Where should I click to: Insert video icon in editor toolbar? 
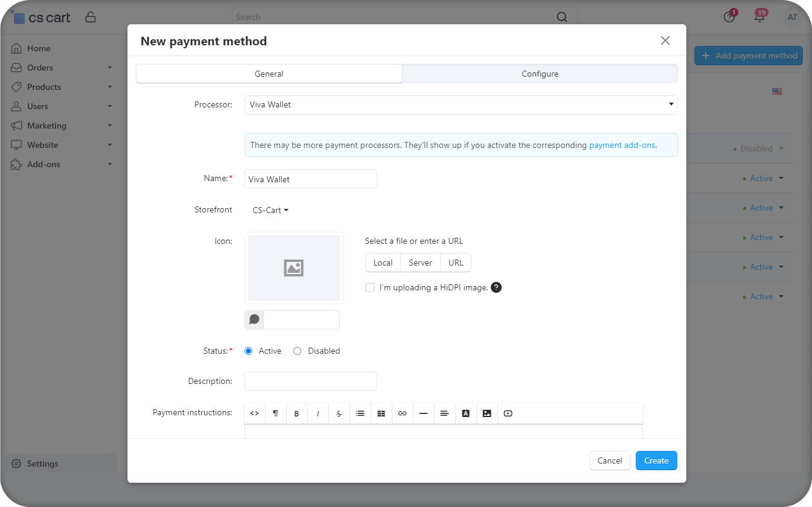[x=508, y=413]
